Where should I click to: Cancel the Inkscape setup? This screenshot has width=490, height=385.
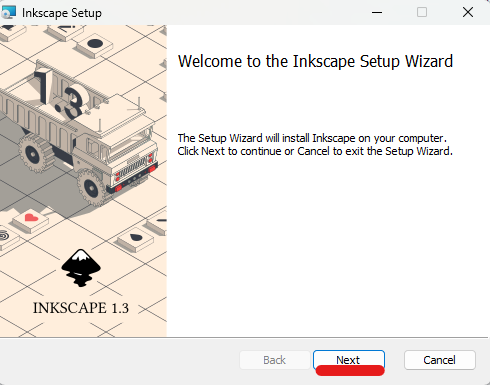[x=440, y=360]
